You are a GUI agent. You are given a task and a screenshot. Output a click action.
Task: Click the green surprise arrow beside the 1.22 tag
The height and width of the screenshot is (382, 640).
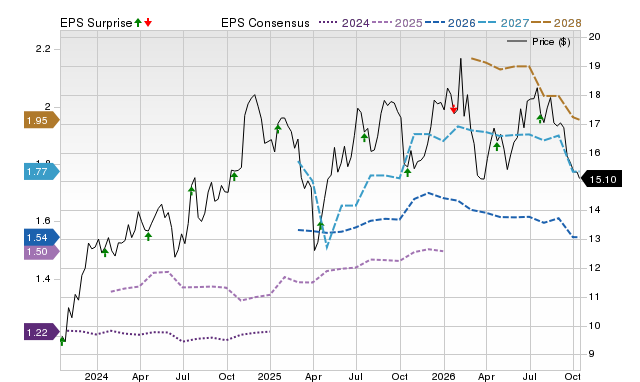[62, 341]
